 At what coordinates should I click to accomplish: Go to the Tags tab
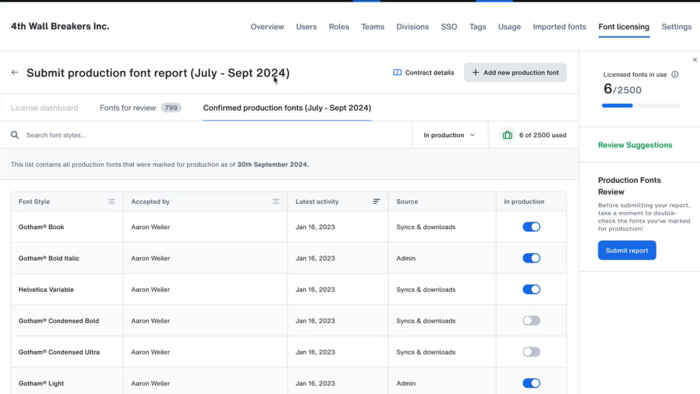(478, 27)
